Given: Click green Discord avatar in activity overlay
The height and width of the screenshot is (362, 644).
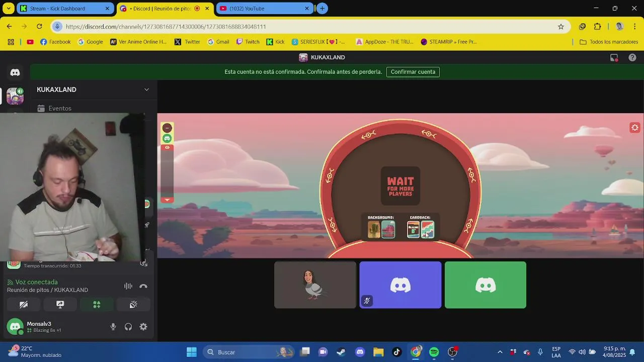Looking at the screenshot, I should pos(167,138).
